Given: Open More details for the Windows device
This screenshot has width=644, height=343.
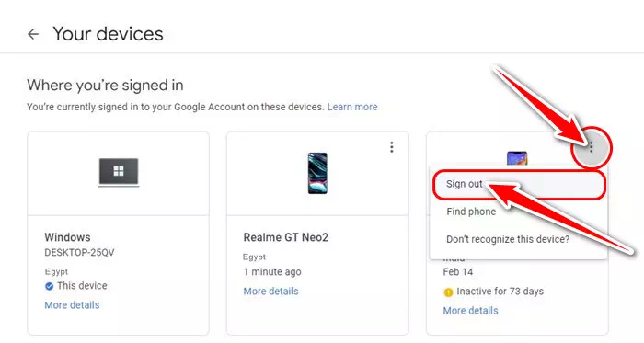Looking at the screenshot, I should [72, 305].
